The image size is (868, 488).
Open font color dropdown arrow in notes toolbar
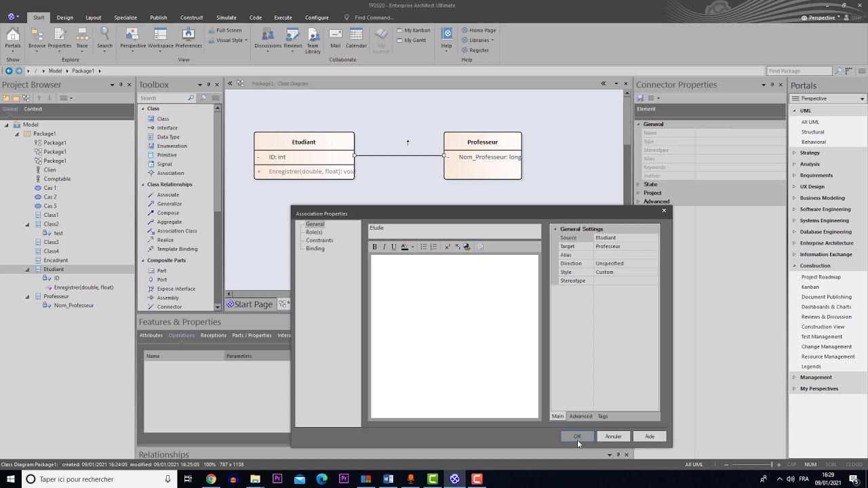click(x=412, y=247)
